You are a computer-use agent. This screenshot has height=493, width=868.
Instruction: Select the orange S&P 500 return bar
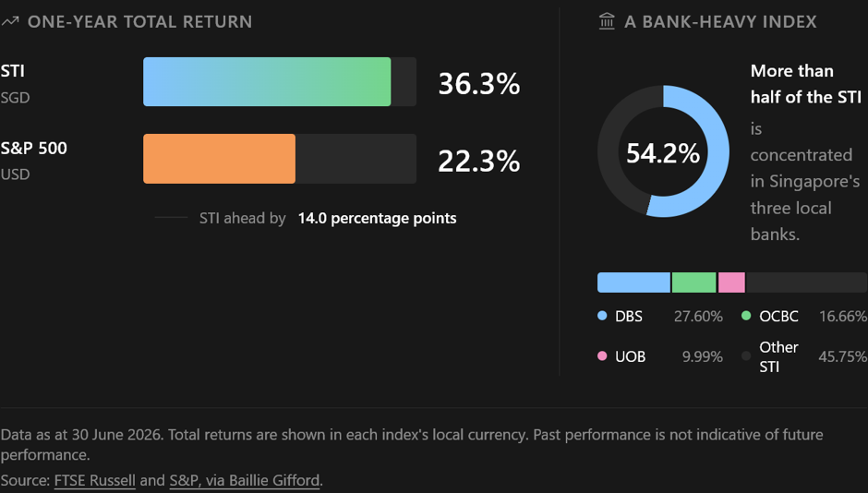[x=219, y=159]
